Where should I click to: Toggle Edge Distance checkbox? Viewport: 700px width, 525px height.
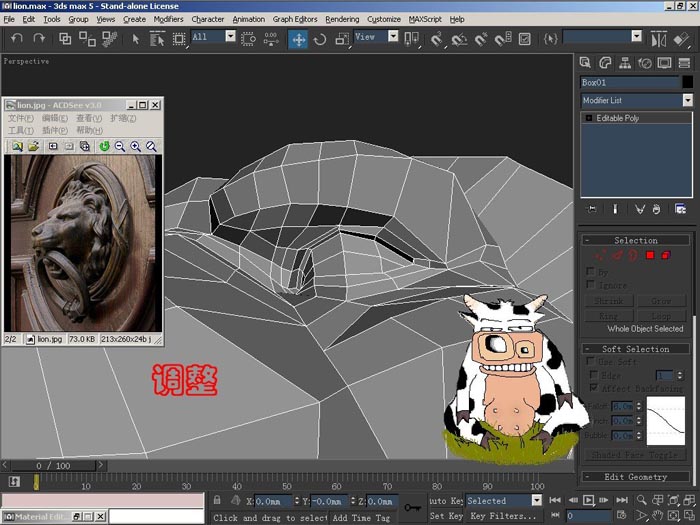594,375
